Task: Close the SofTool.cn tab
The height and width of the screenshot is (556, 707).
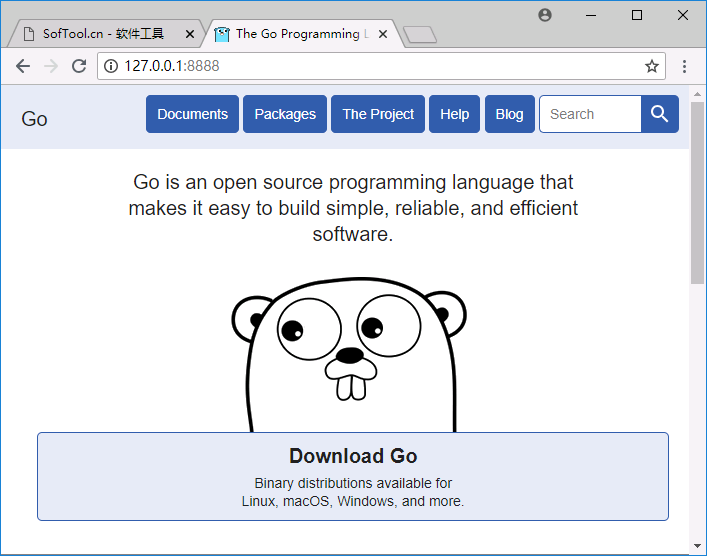Action: [x=190, y=34]
